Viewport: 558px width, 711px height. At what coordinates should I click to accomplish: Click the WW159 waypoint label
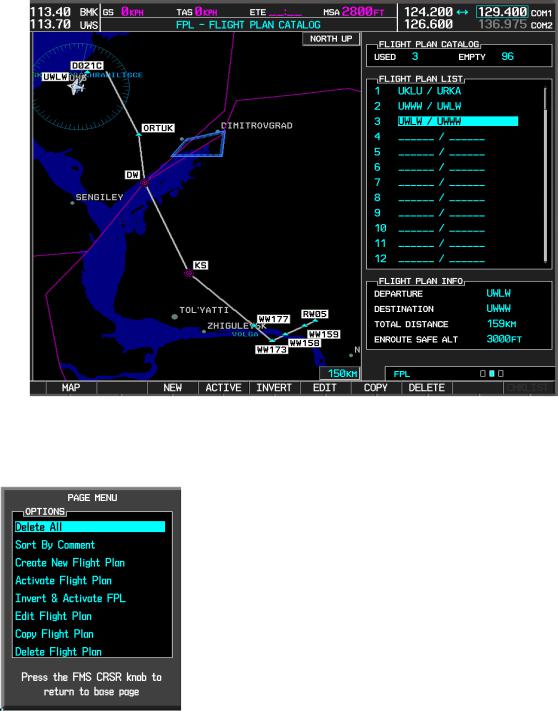pyautogui.click(x=324, y=334)
